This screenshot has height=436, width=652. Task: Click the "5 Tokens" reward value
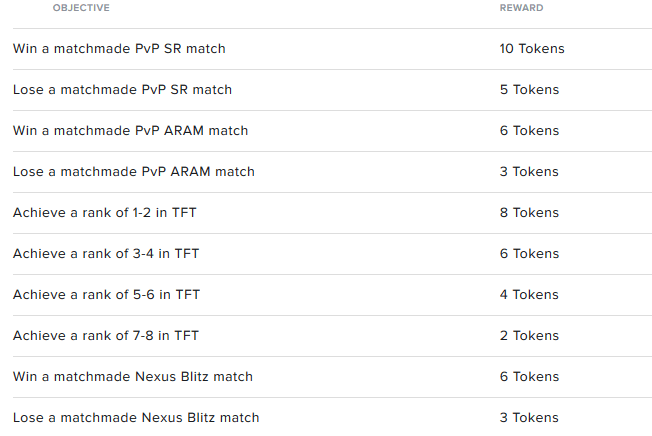[529, 90]
